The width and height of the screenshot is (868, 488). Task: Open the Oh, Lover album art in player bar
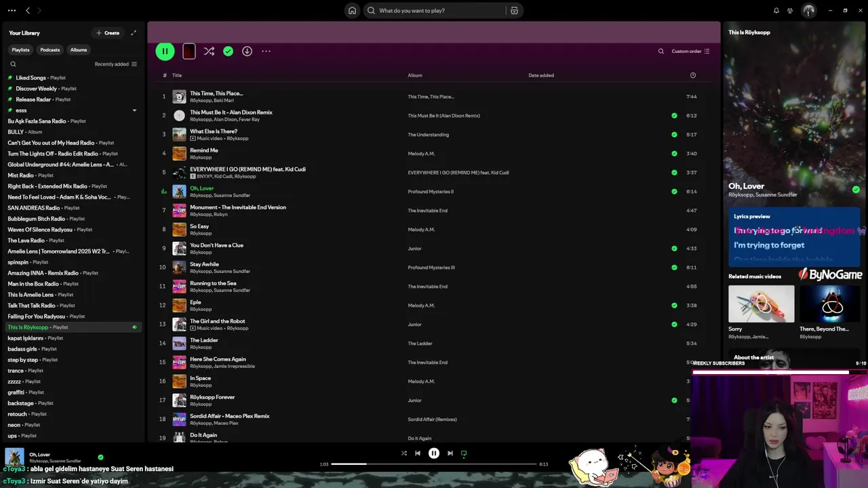click(x=14, y=457)
